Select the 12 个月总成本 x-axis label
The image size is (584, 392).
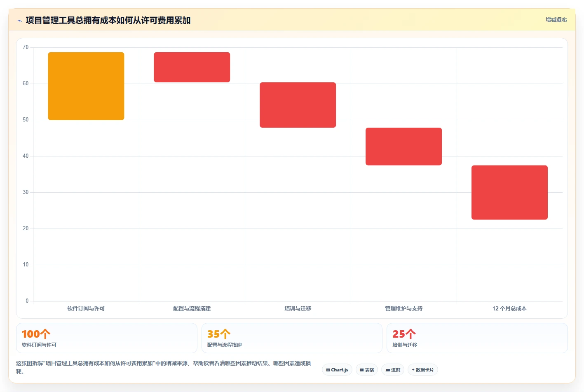click(510, 308)
